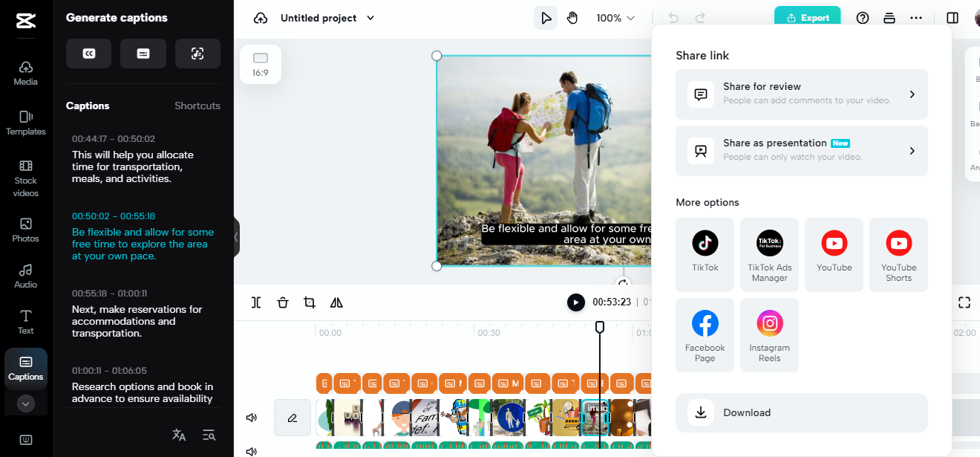
Task: Click the Download option
Action: pyautogui.click(x=802, y=412)
